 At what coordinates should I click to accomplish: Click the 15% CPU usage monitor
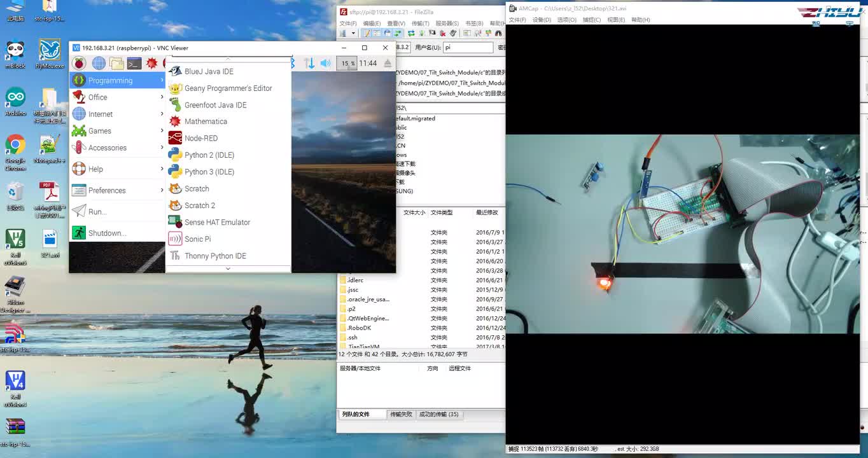[346, 63]
